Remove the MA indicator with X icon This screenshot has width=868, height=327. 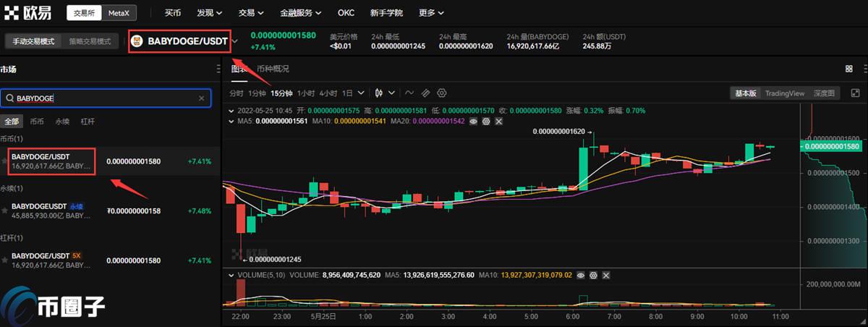(x=498, y=122)
